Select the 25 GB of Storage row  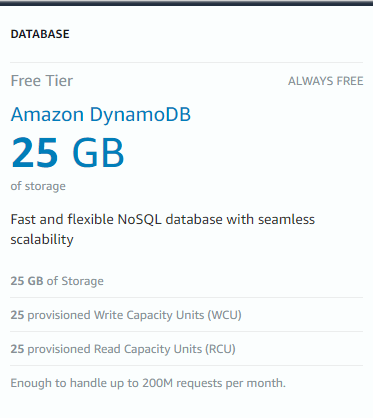[186, 281]
